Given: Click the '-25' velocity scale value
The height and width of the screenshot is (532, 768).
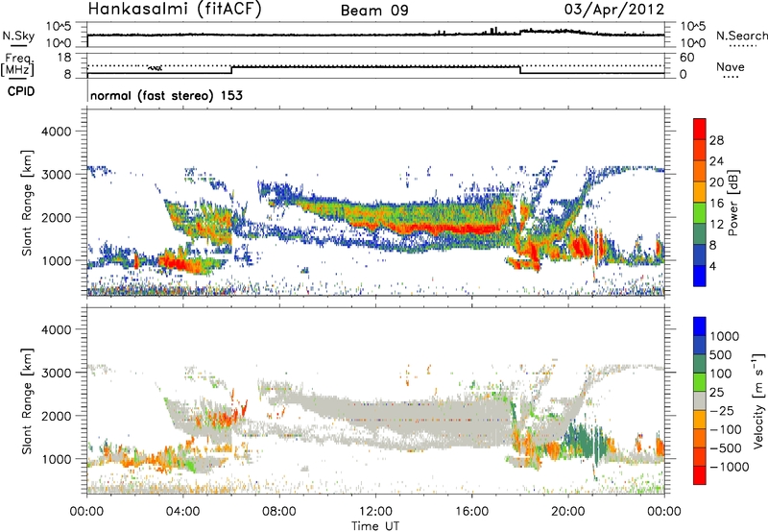Looking at the screenshot, I should click(722, 410).
